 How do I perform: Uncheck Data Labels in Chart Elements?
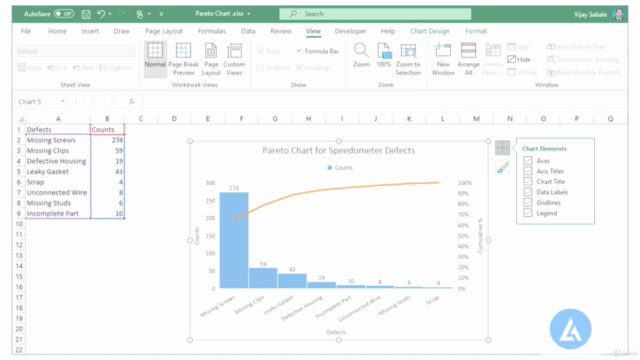(527, 192)
